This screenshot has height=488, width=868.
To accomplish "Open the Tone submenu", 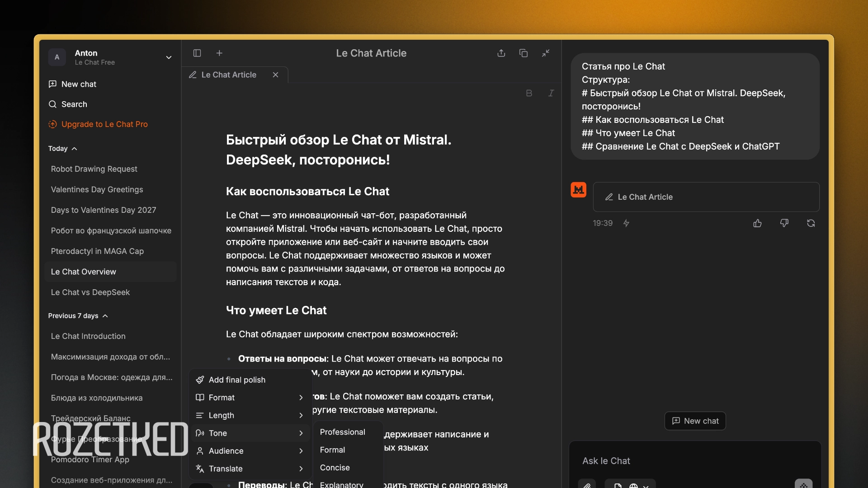I will 250,433.
